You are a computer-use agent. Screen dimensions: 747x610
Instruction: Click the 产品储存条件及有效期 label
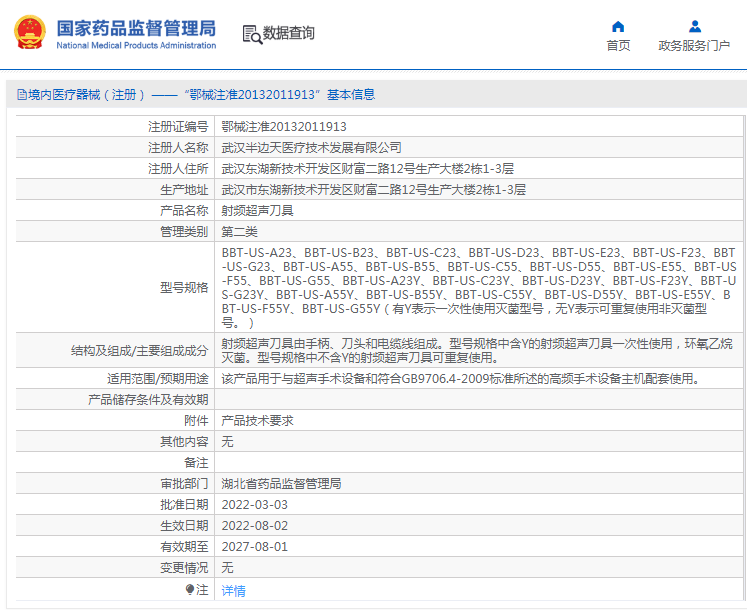tap(148, 399)
